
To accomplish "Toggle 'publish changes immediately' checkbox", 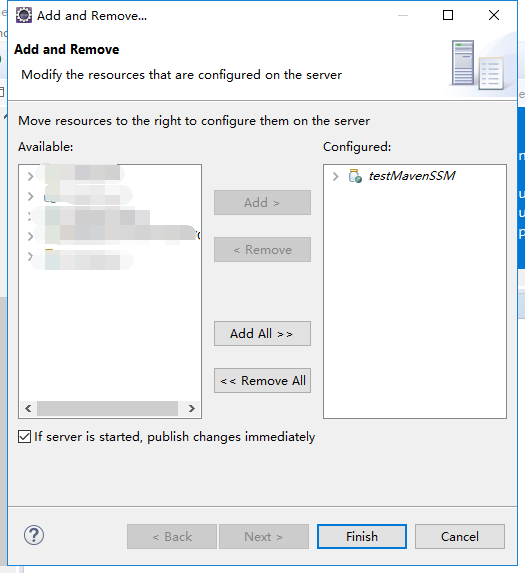I will point(24,436).
